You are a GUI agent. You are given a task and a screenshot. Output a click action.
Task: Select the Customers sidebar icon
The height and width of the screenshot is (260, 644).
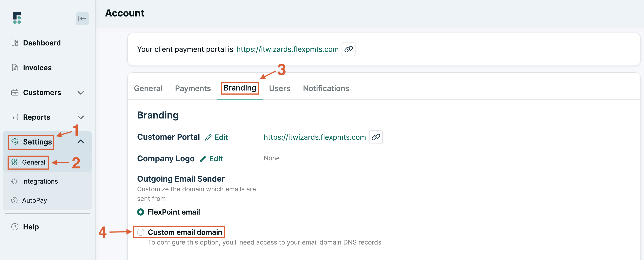coord(15,92)
